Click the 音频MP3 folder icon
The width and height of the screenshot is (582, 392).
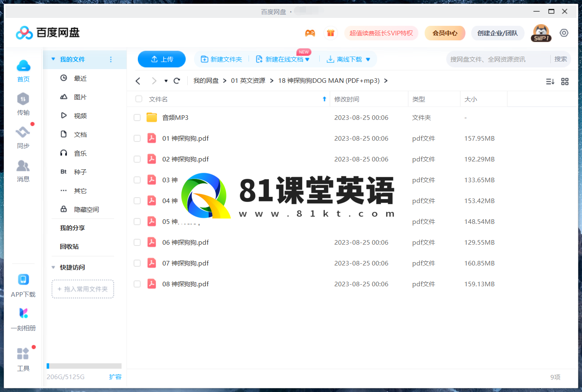(x=152, y=117)
